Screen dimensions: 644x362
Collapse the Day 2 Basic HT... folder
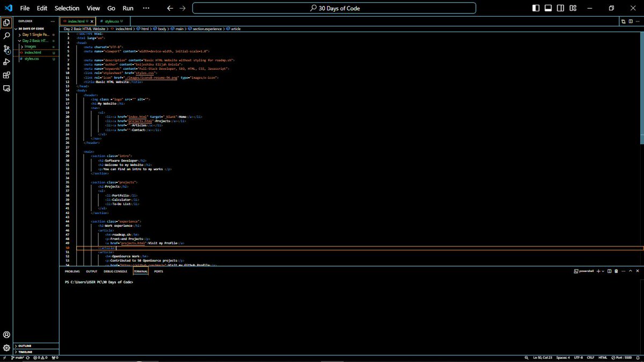click(36, 40)
